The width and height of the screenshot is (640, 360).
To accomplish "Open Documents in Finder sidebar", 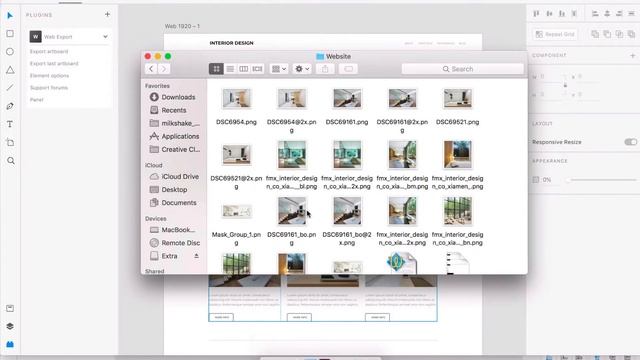I will (x=173, y=203).
